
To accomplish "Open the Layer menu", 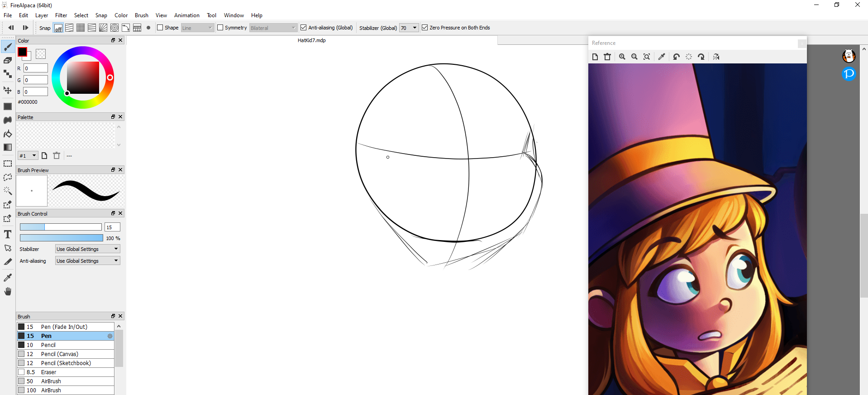I will tap(42, 15).
